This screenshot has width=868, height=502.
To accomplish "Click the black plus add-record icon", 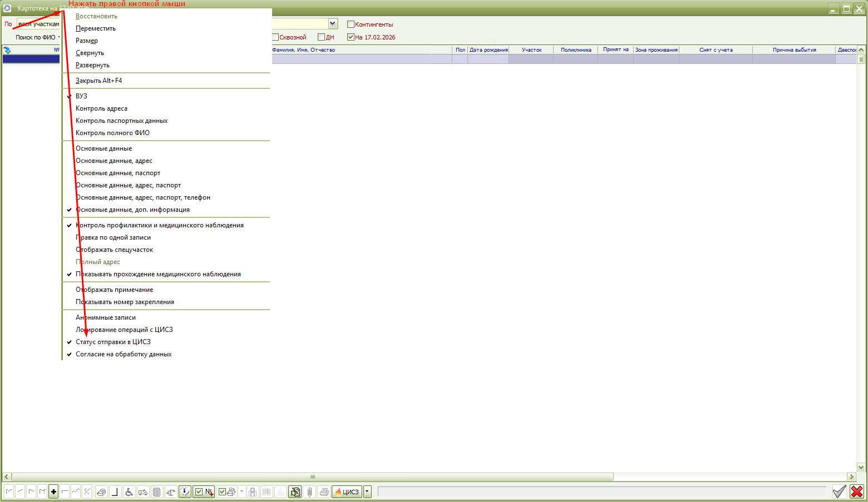I will coord(53,492).
